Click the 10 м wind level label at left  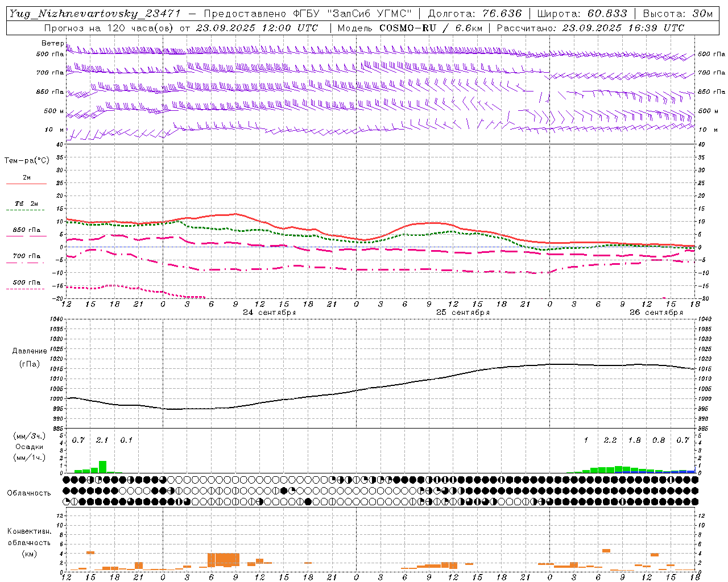pyautogui.click(x=55, y=130)
